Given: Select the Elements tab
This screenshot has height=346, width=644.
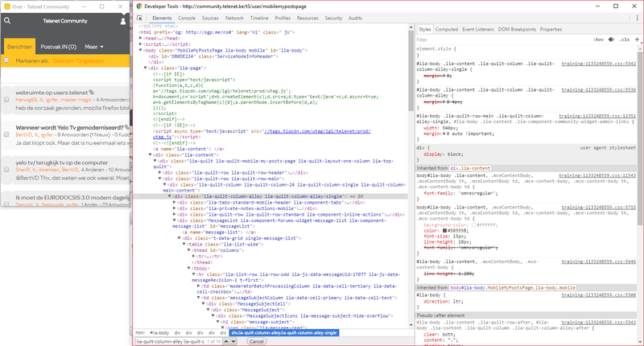Looking at the screenshot, I should [x=162, y=18].
